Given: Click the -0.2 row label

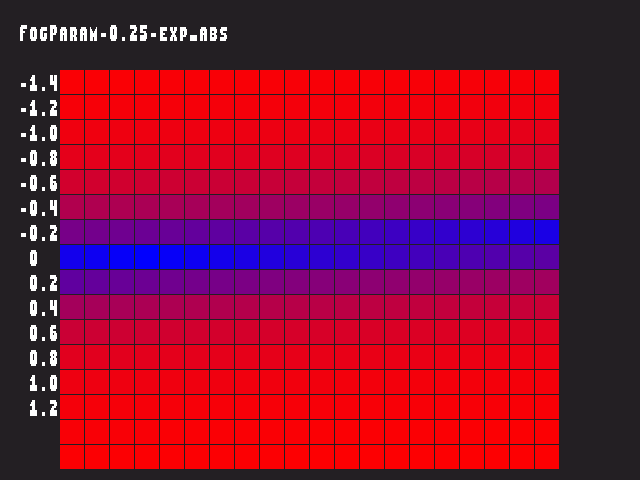Looking at the screenshot, I should 39,233.
